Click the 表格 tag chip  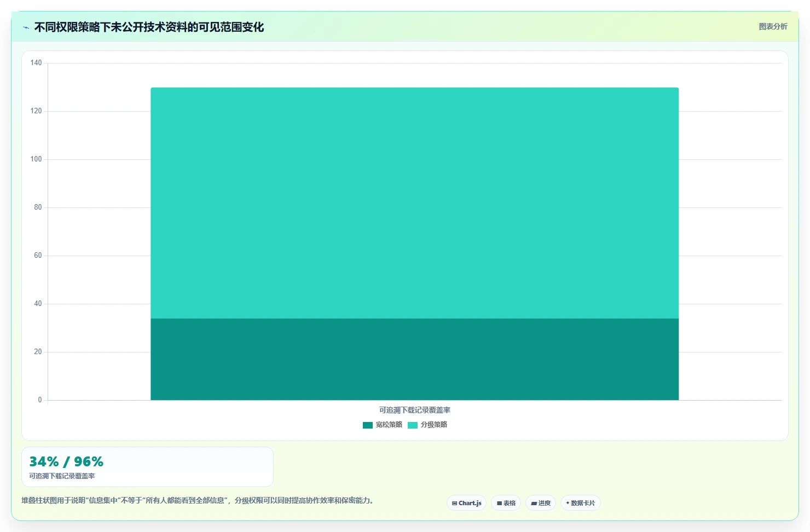click(x=506, y=503)
